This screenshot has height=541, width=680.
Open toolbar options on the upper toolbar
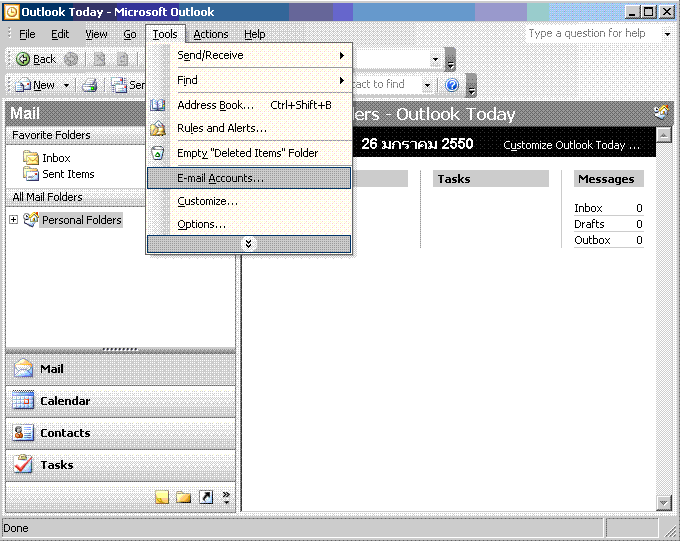coord(451,59)
